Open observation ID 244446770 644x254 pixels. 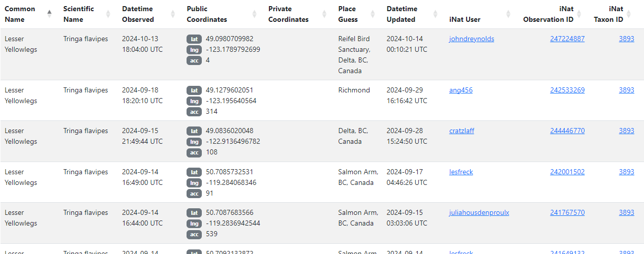tap(567, 131)
